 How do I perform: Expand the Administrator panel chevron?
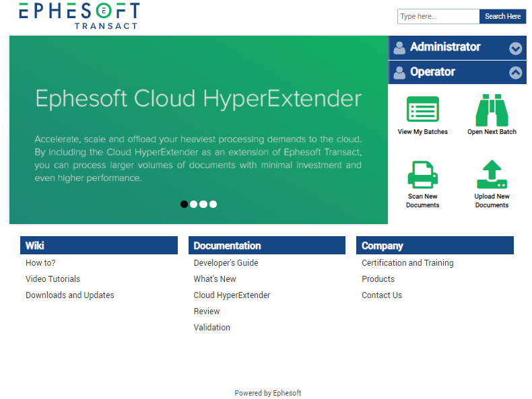(x=515, y=48)
